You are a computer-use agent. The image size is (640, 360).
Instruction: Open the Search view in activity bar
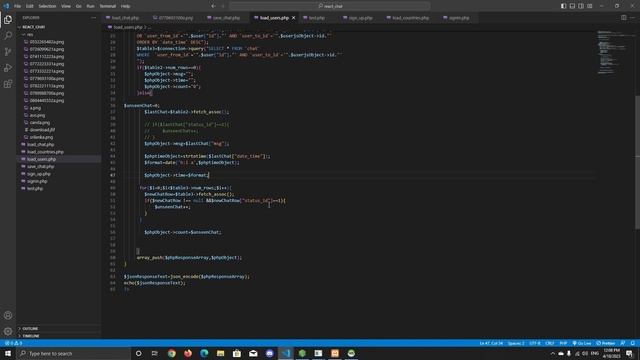[x=8, y=36]
